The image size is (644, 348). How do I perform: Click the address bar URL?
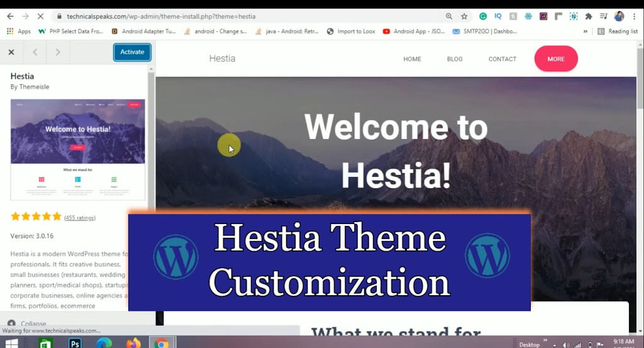click(x=161, y=16)
